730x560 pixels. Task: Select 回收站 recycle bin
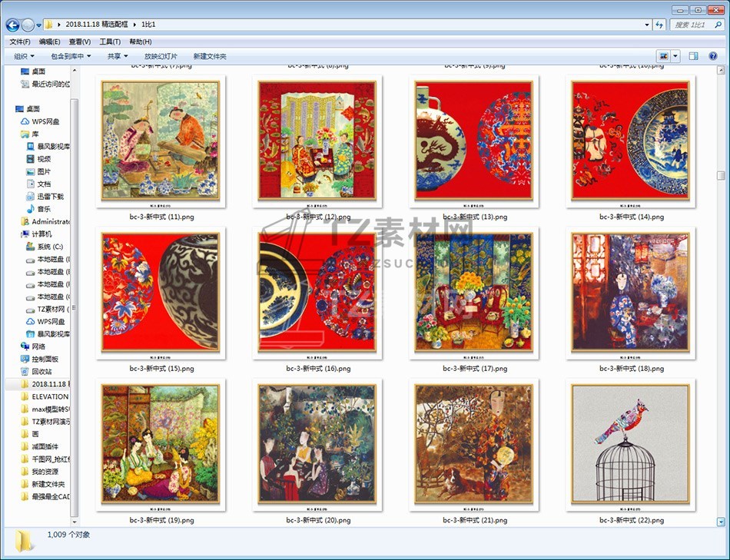(36, 372)
